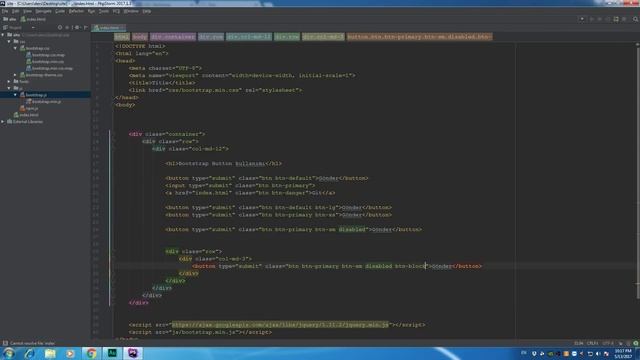This screenshot has width=640, height=360.
Task: Open the Tools menu
Action: (x=104, y=11)
